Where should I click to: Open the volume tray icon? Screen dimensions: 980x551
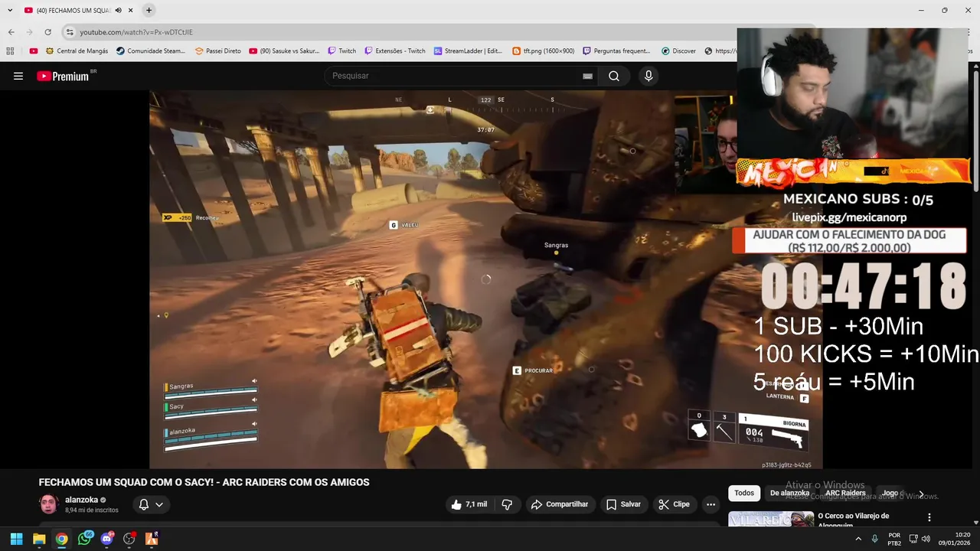[x=926, y=539]
